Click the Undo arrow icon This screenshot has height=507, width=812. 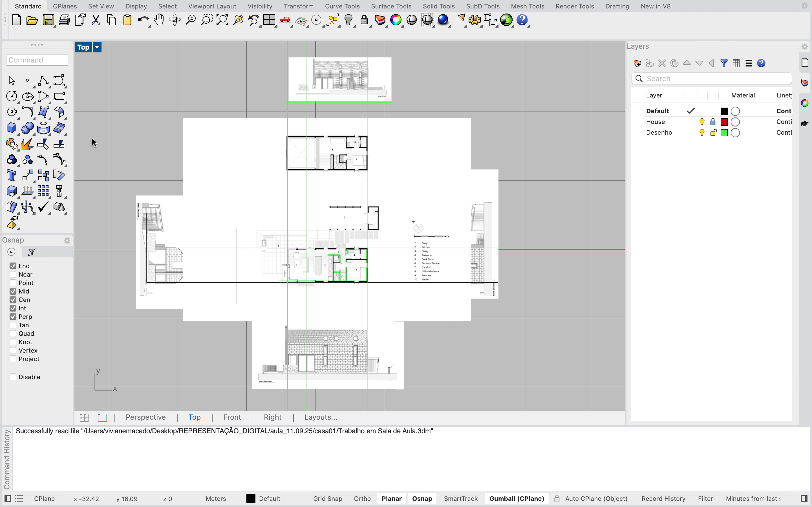coord(143,20)
